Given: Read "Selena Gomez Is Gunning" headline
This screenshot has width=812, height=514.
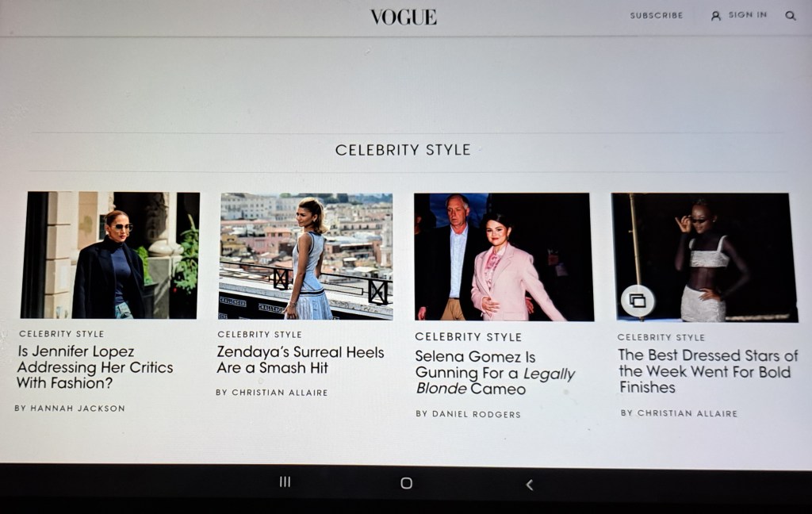Looking at the screenshot, I should pos(495,373).
